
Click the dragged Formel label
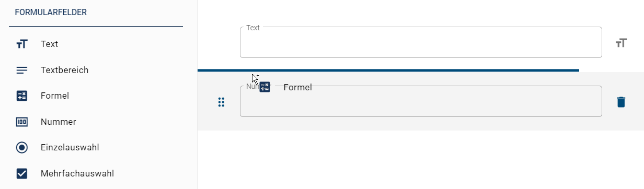pyautogui.click(x=297, y=87)
